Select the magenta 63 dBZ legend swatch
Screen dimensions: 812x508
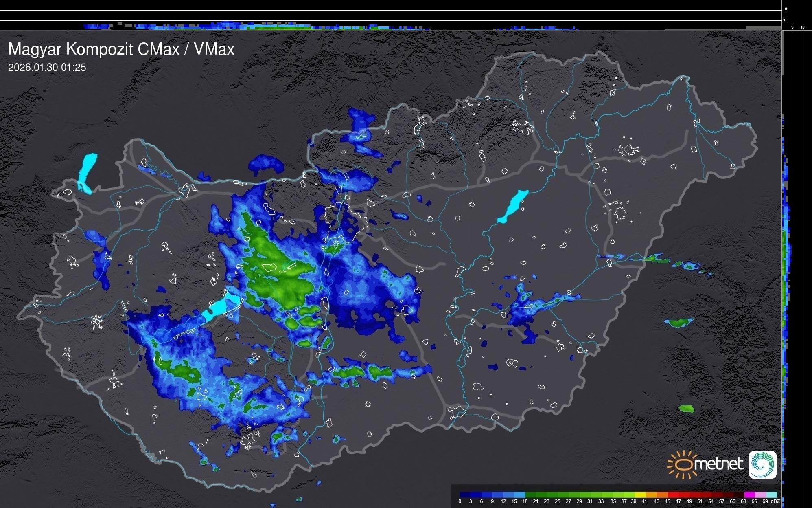coord(749,495)
